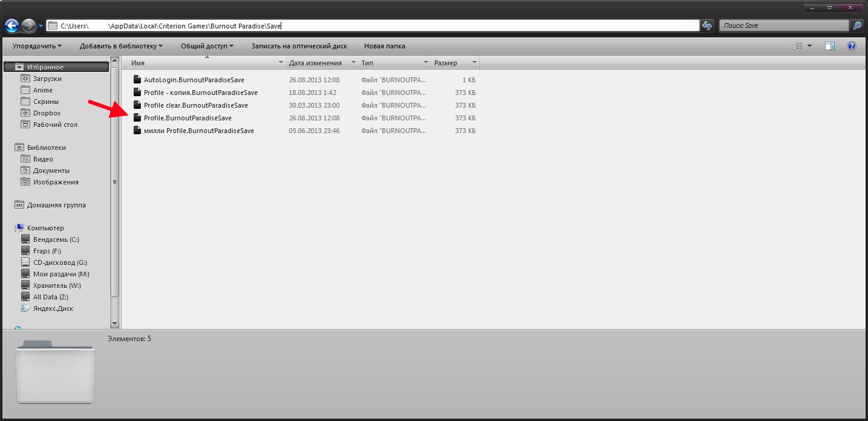The width and height of the screenshot is (868, 421).
Task: Select Домашняя группа in navigation pane
Action: point(56,205)
